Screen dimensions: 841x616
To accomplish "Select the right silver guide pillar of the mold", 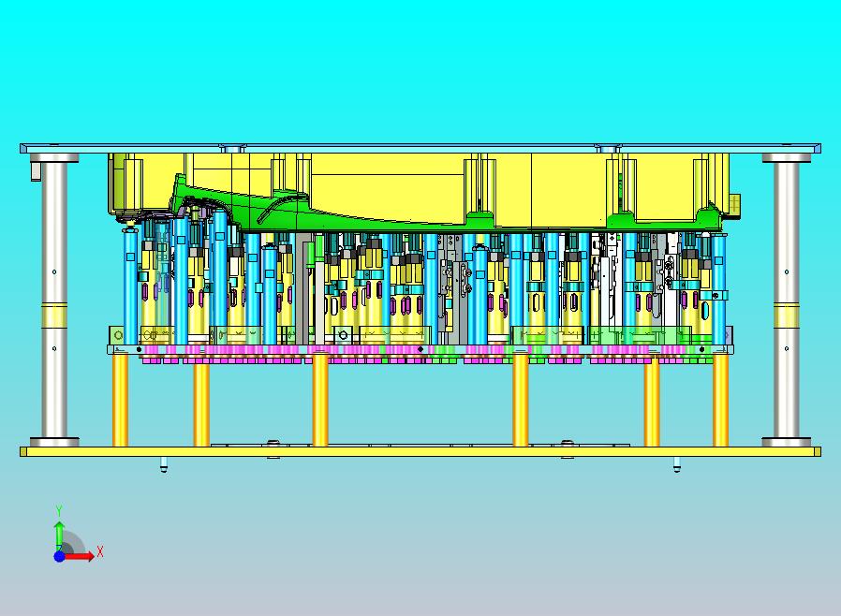I will (x=787, y=301).
